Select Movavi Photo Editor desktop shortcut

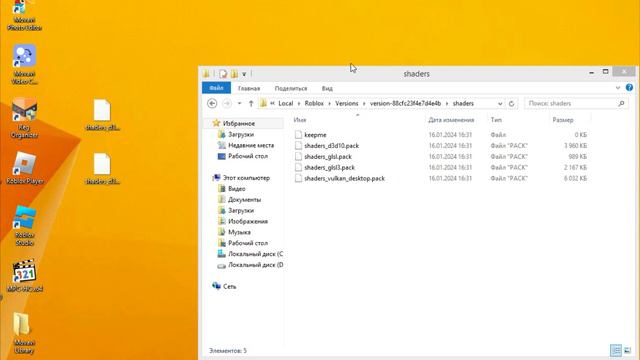coord(24,16)
